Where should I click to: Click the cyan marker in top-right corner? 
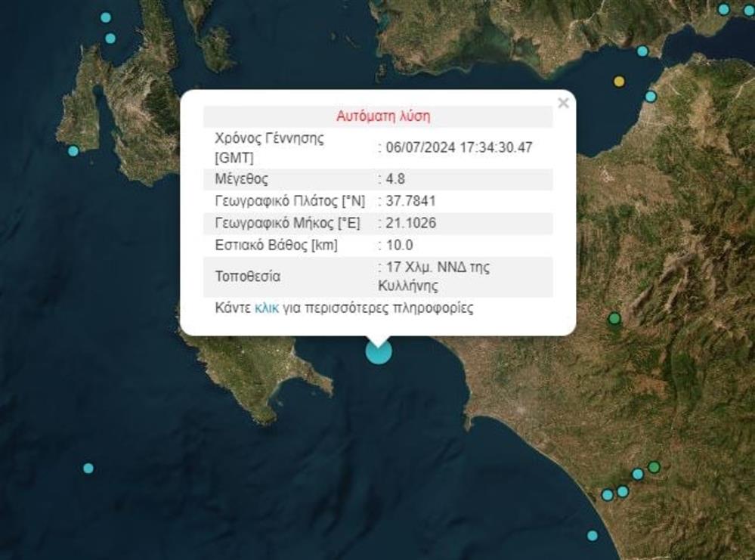pos(723,10)
